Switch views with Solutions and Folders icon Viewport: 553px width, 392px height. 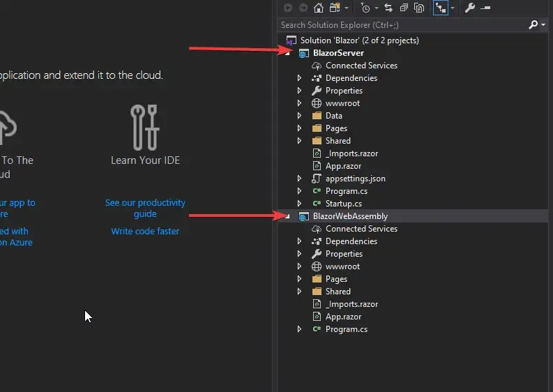[x=335, y=8]
